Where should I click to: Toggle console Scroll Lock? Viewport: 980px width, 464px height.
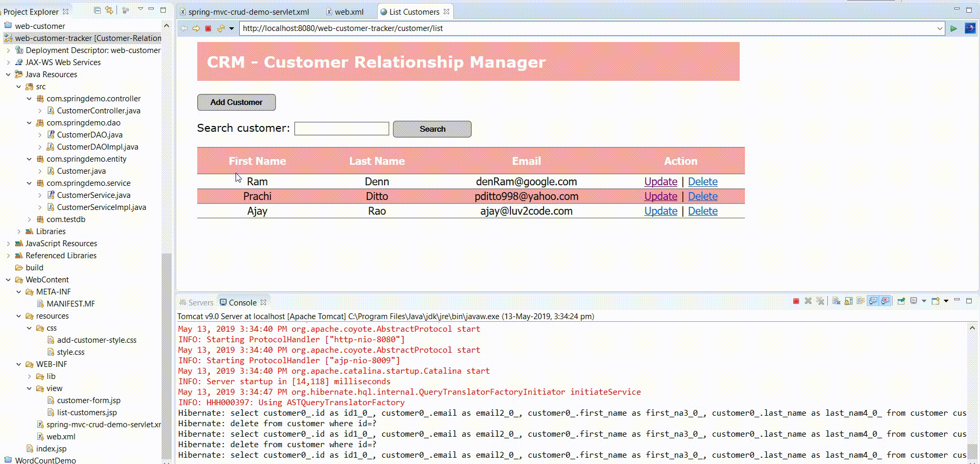coord(848,301)
